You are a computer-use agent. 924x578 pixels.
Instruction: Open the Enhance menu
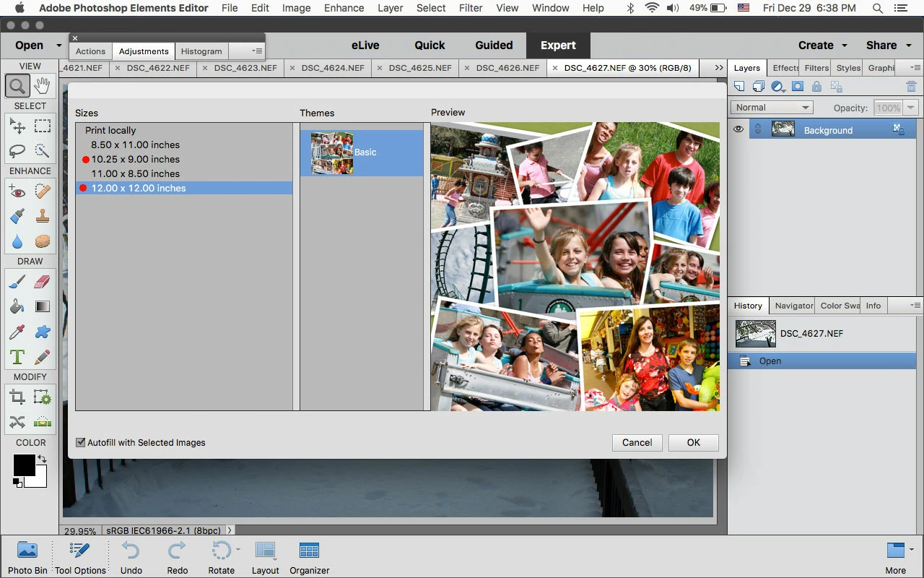pyautogui.click(x=344, y=8)
